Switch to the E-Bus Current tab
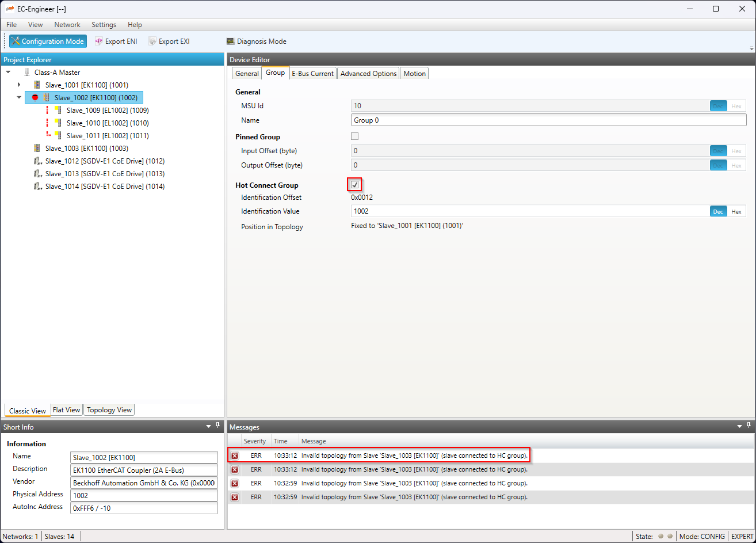 point(312,74)
